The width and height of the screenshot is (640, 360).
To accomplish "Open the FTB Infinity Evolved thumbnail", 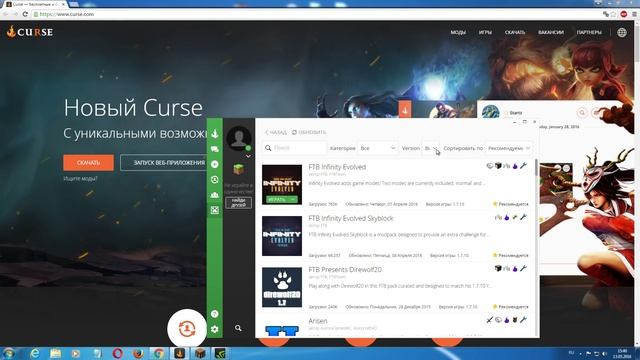I will point(282,184).
